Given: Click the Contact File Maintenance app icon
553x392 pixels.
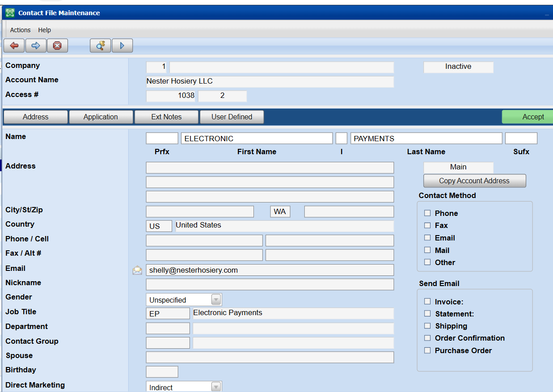Looking at the screenshot, I should pos(10,13).
